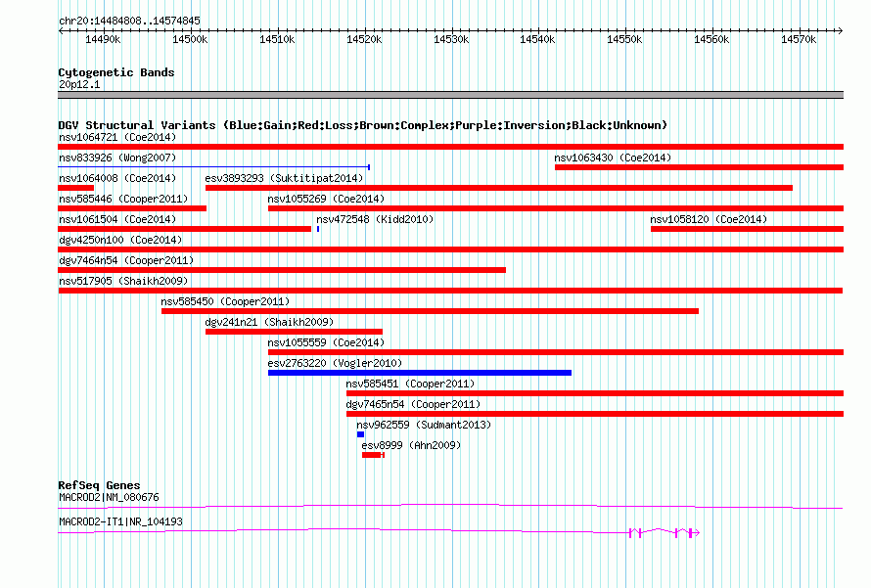Open the MACROD2-IT1|NR_104193 transcript label
This screenshot has height=588, width=871.
coord(120,521)
